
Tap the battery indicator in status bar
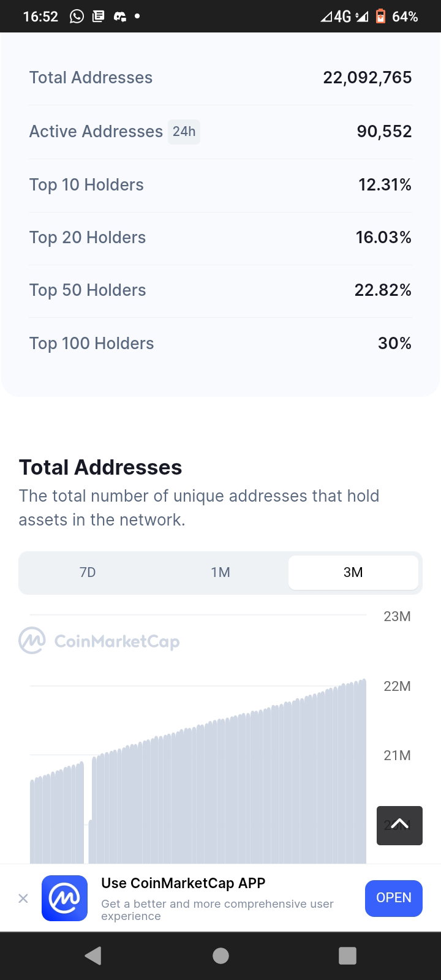[380, 17]
